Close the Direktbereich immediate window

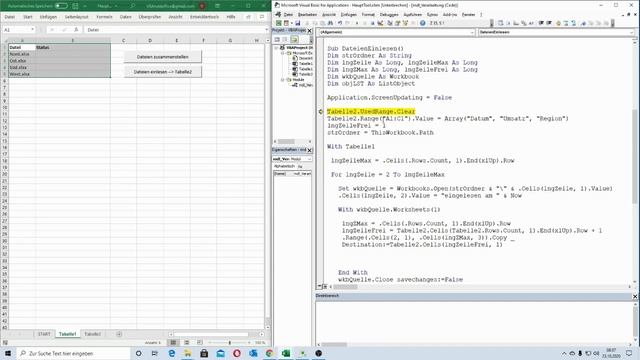[635, 296]
